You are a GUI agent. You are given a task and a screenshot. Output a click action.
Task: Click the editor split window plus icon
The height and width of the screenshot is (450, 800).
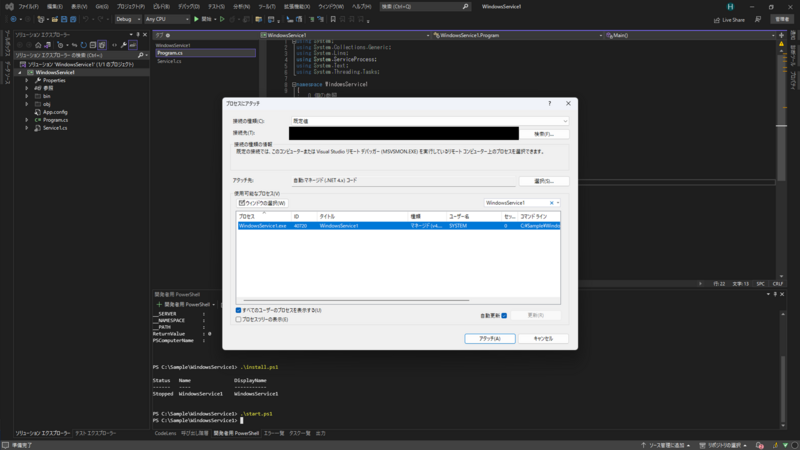781,35
